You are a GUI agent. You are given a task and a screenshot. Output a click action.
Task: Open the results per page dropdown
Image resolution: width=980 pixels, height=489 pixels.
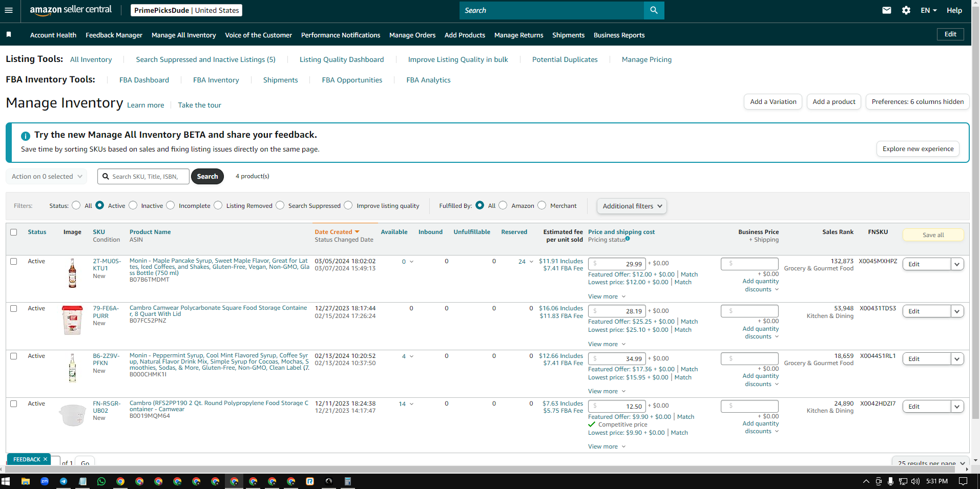pyautogui.click(x=930, y=462)
